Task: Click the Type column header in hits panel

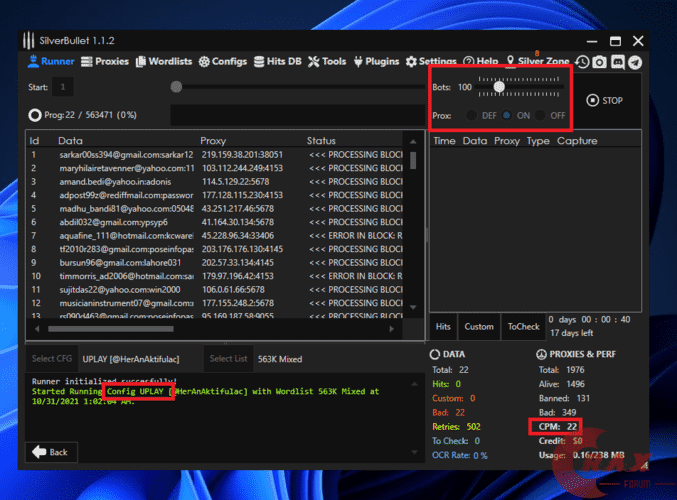Action: (x=538, y=141)
